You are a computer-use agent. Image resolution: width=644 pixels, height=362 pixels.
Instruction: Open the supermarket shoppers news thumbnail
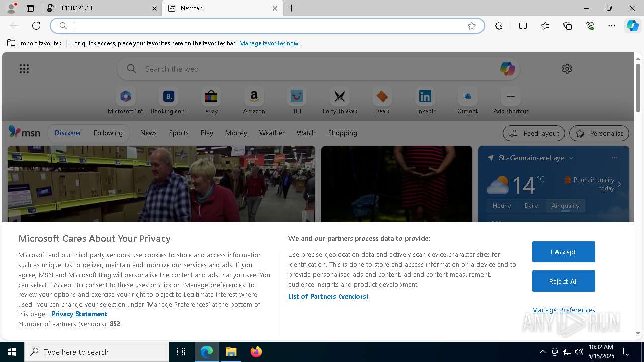(161, 184)
